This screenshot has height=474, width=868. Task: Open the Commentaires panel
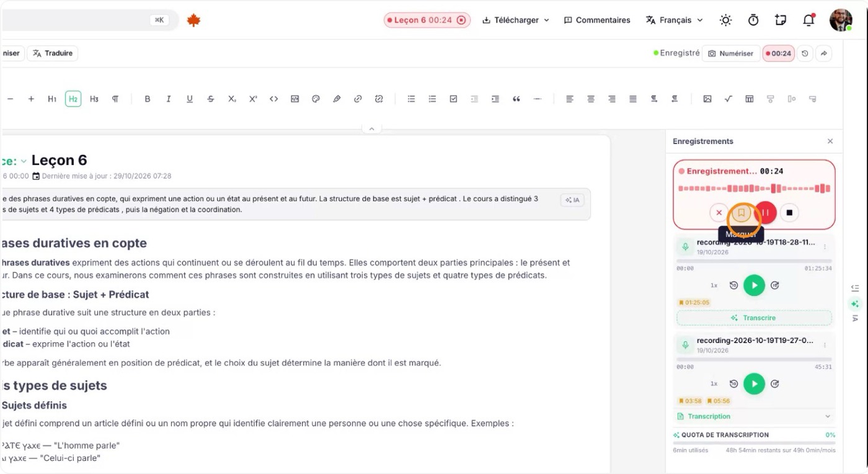(597, 20)
